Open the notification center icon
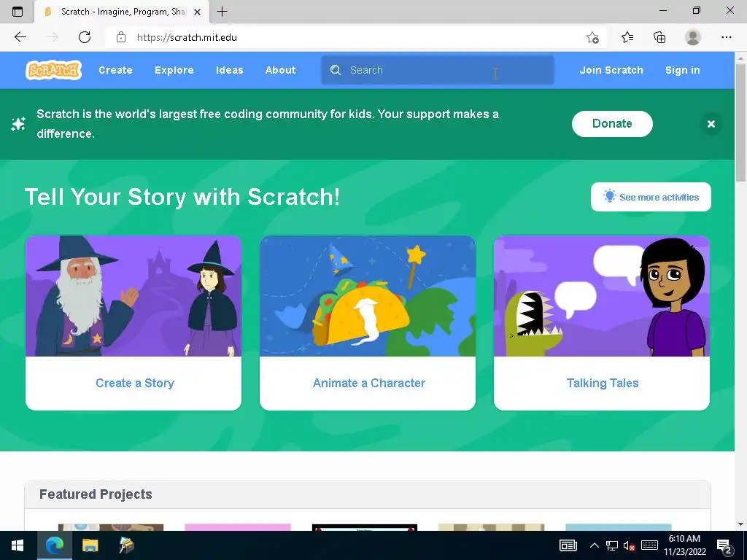 [724, 545]
